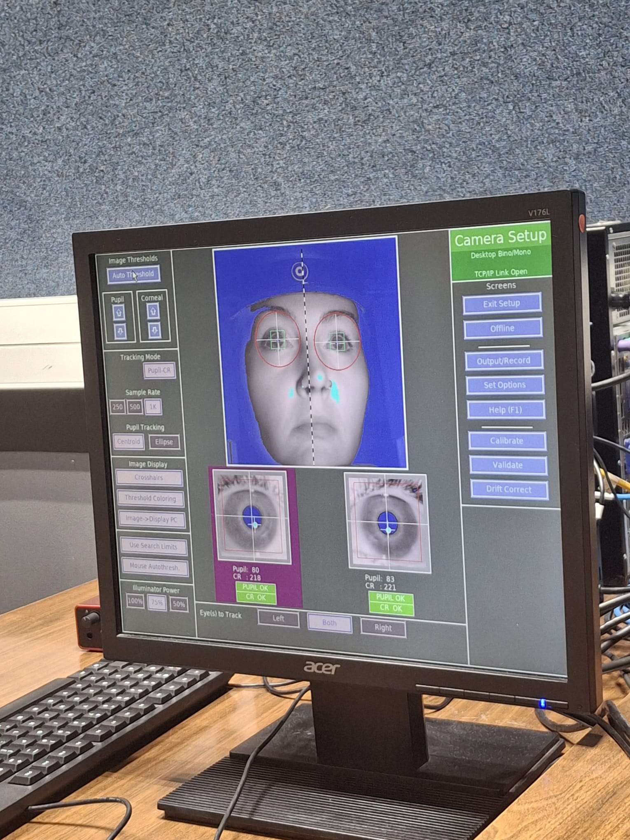The width and height of the screenshot is (630, 840).
Task: Select the right eye camera thumbnail
Action: (387, 523)
